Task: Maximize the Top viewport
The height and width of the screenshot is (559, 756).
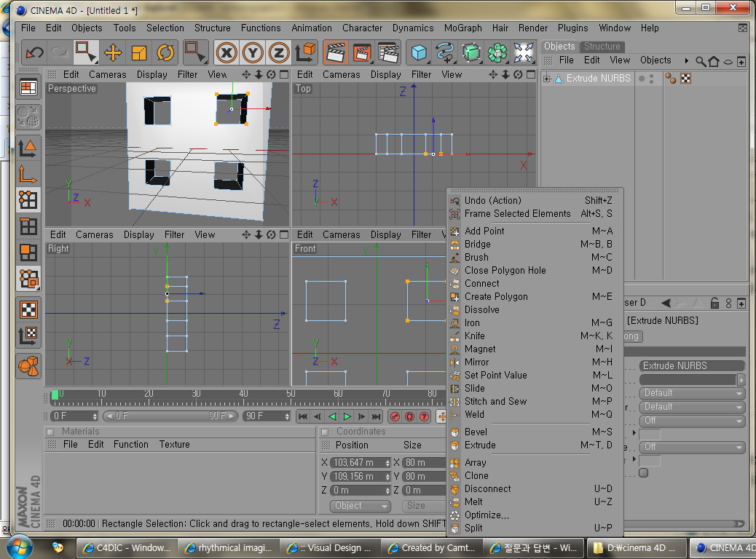Action: pyautogui.click(x=531, y=75)
